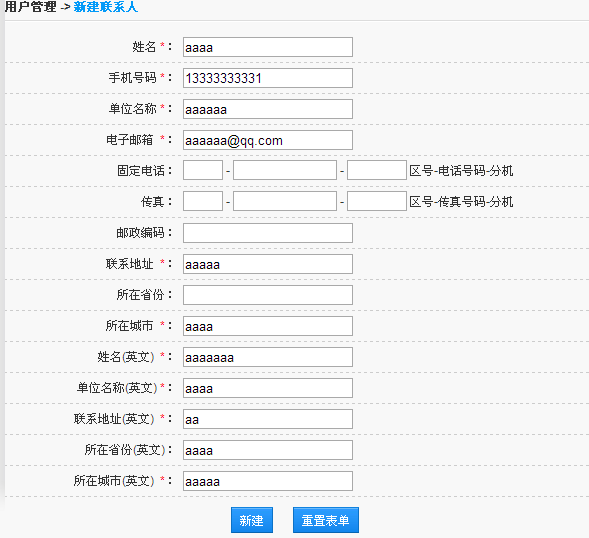Click the 单位名称(英文) field

point(268,388)
